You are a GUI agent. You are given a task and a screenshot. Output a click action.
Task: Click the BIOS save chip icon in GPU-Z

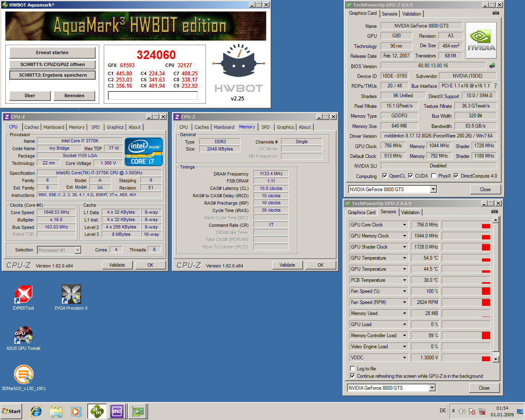point(492,66)
